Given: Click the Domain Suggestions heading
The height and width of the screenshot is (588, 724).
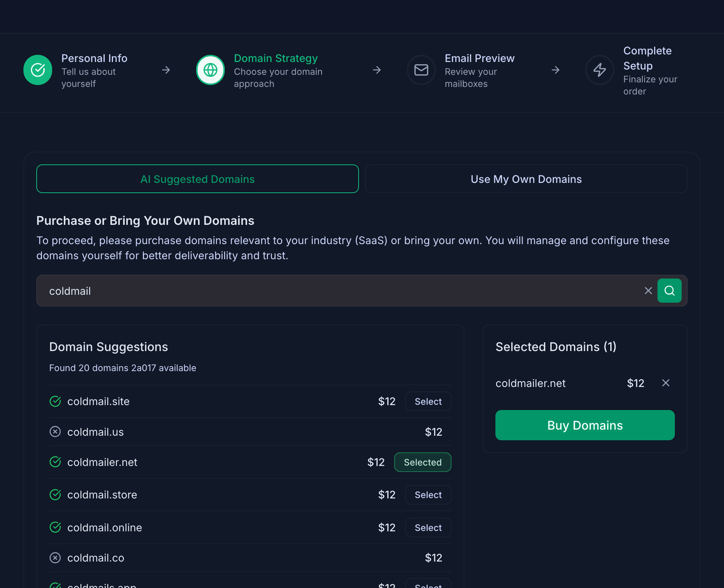Looking at the screenshot, I should pyautogui.click(x=108, y=347).
